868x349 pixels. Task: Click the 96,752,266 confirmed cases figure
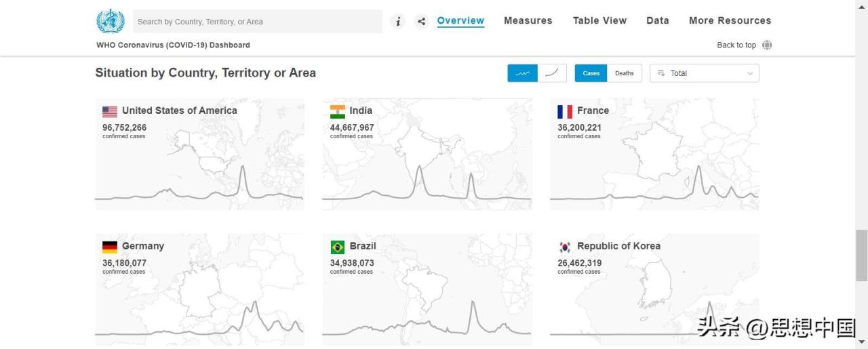(x=125, y=127)
